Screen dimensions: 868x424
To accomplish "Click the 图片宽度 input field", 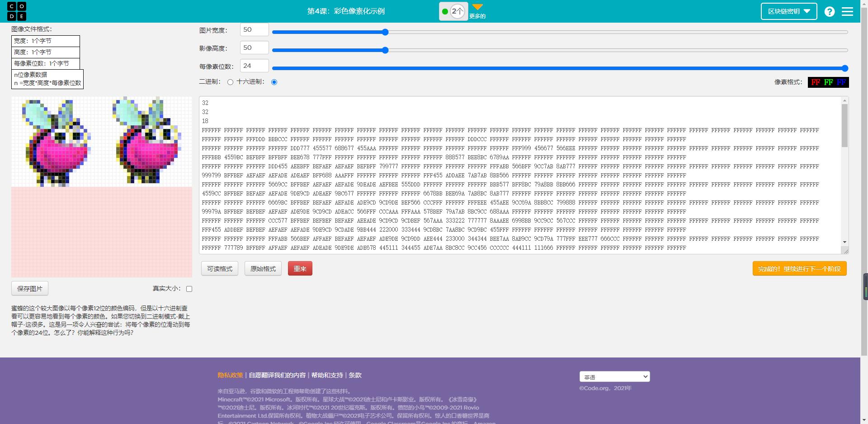I will coord(254,30).
